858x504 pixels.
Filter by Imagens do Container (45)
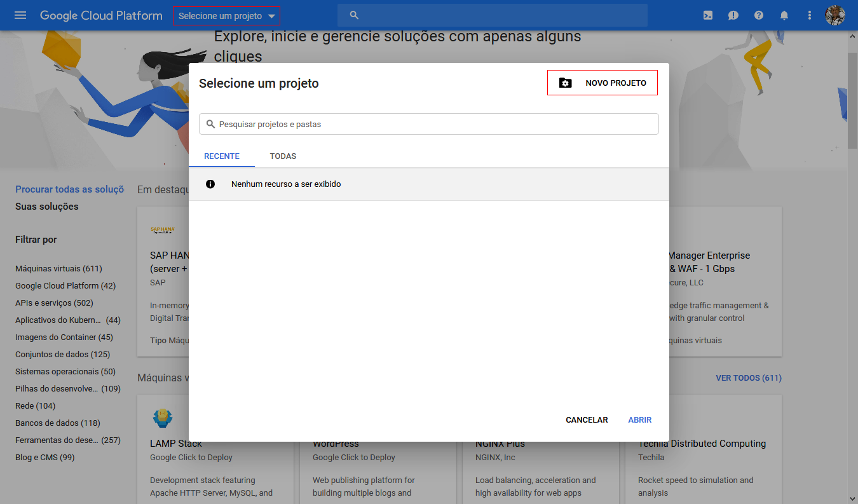64,337
